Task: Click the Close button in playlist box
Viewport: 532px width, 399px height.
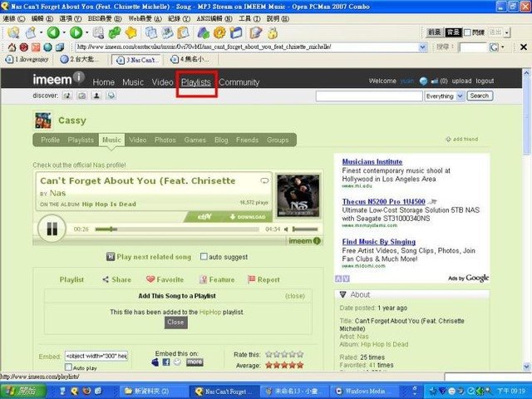Action: [175, 323]
